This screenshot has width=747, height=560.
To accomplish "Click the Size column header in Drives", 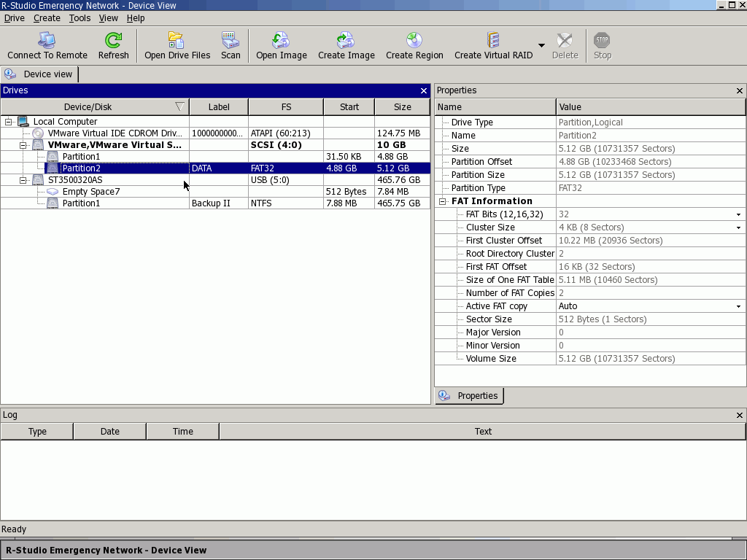I will [x=402, y=107].
